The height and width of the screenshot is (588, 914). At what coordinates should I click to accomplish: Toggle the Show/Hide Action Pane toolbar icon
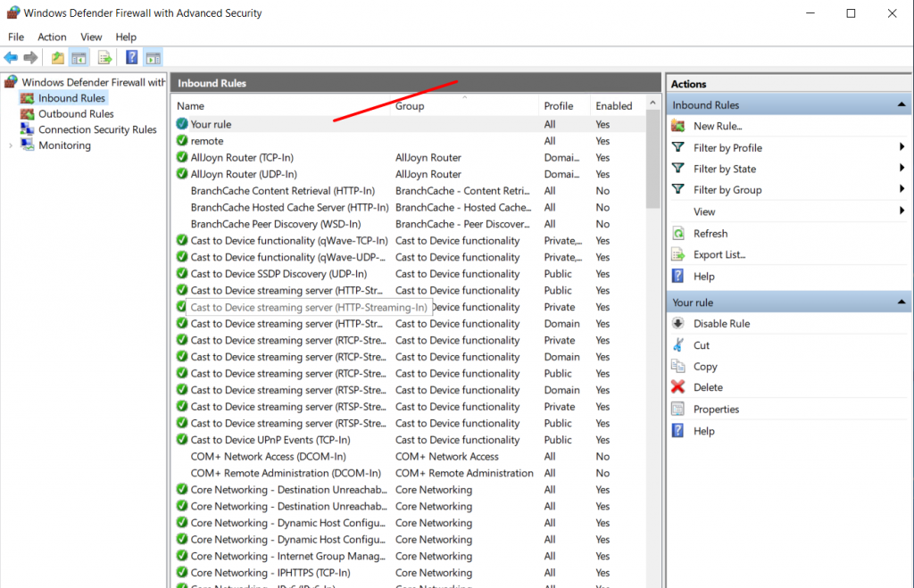[x=154, y=58]
